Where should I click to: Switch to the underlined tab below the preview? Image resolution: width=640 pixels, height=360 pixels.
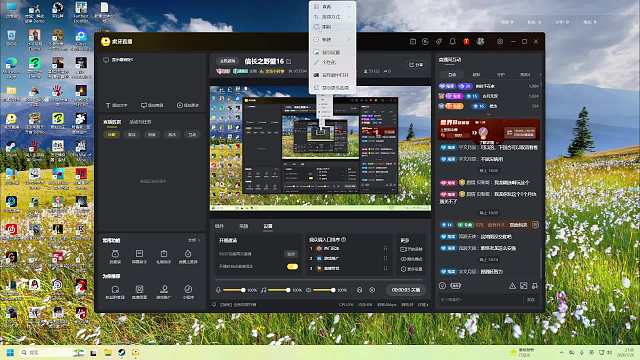268,226
